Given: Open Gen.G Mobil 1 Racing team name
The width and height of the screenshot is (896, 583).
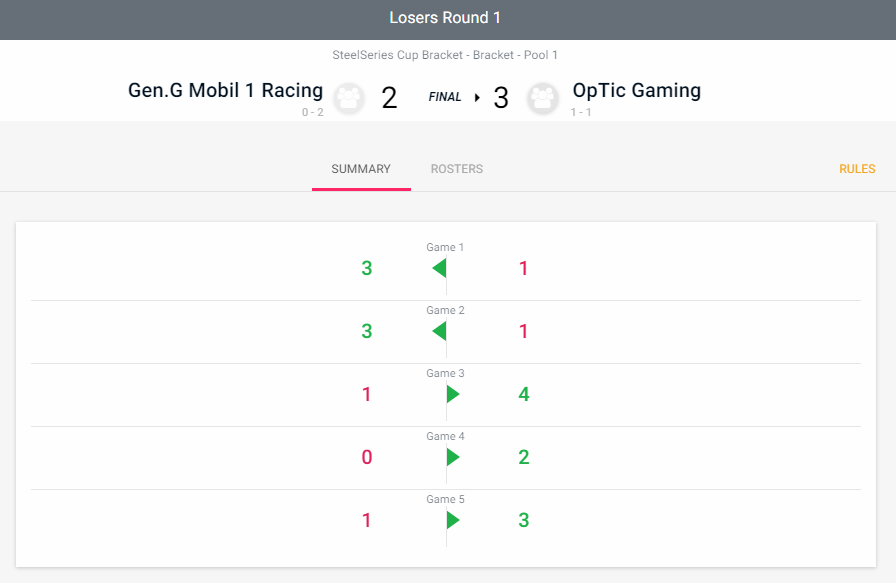Looking at the screenshot, I should click(x=225, y=90).
